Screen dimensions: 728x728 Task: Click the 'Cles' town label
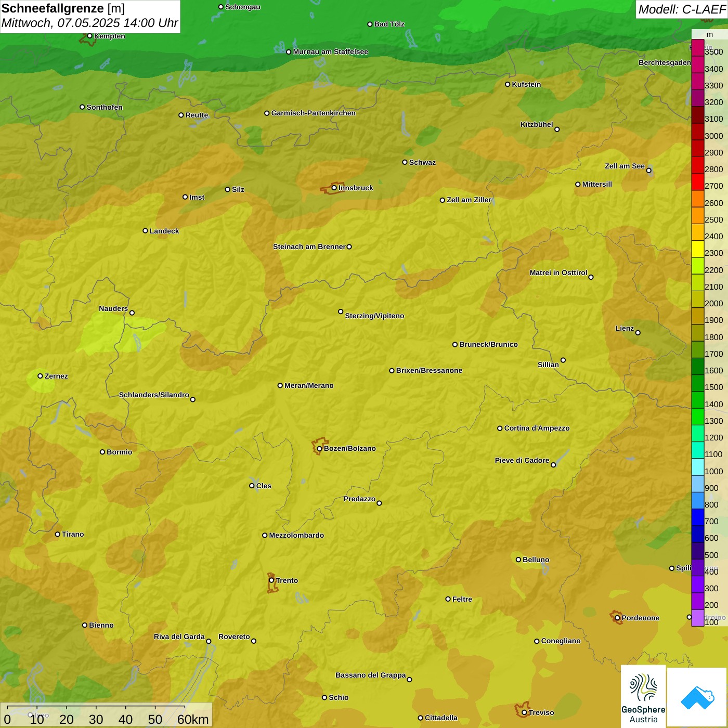pos(264,486)
